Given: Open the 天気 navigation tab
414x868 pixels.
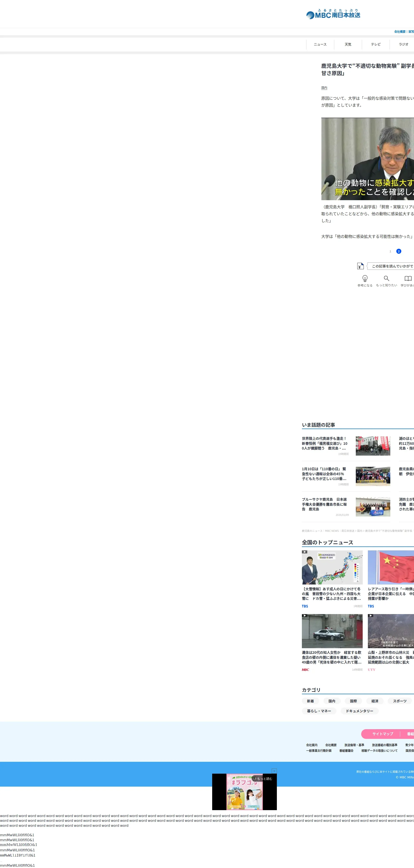Looking at the screenshot, I should (x=348, y=44).
